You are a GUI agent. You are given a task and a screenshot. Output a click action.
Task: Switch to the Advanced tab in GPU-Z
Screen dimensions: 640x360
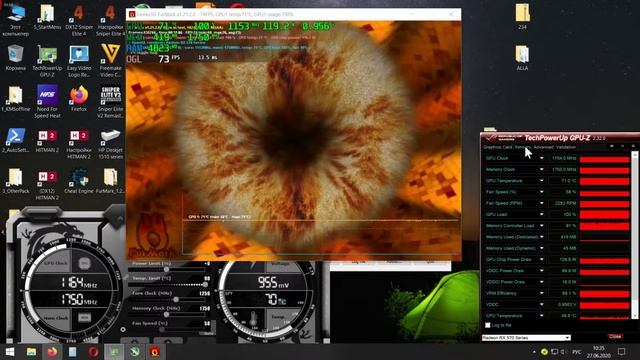[543, 147]
